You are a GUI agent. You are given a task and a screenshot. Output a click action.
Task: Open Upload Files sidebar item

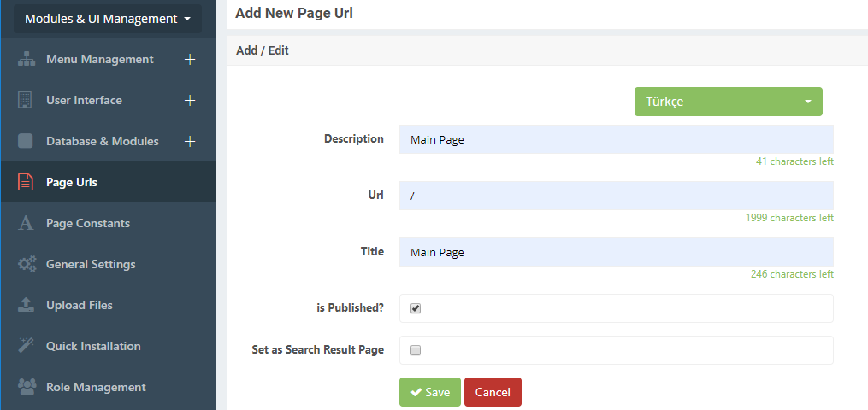pos(109,305)
